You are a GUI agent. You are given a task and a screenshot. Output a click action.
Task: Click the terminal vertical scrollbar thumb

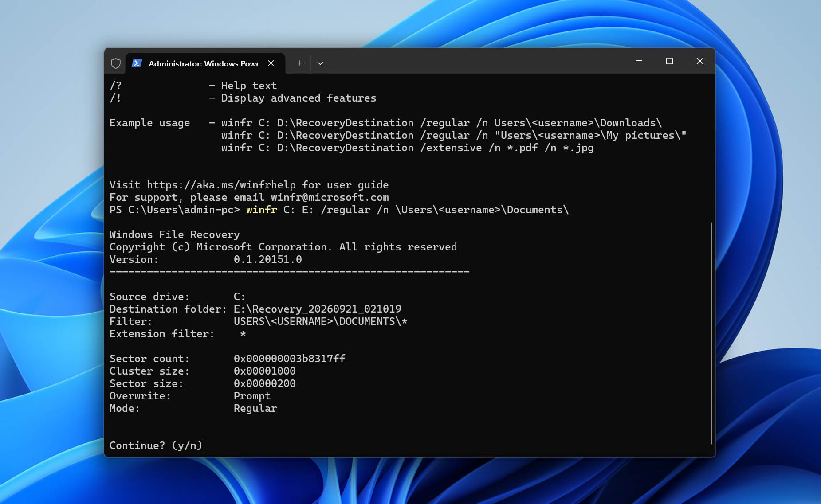click(x=711, y=333)
